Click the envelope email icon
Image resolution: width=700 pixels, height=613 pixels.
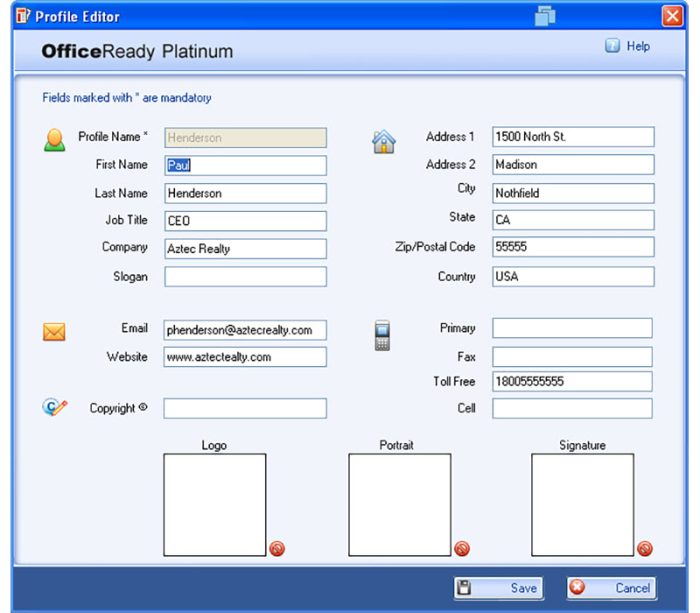pyautogui.click(x=54, y=332)
